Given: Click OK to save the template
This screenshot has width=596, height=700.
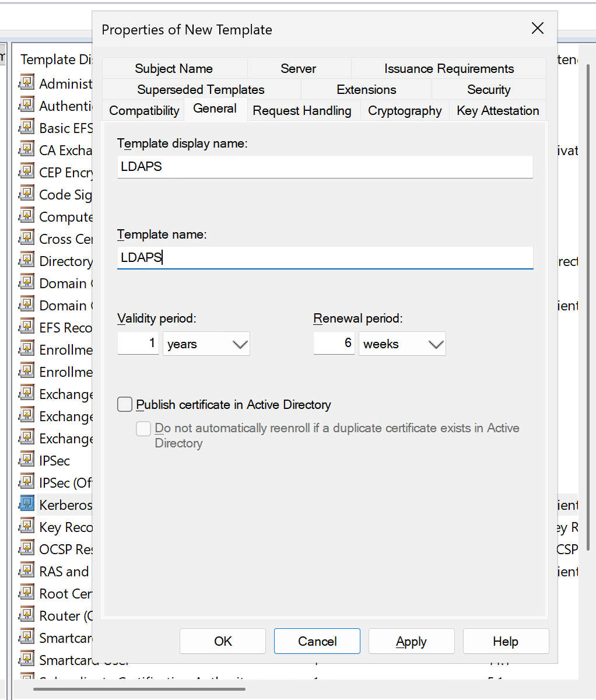Looking at the screenshot, I should click(x=223, y=641).
